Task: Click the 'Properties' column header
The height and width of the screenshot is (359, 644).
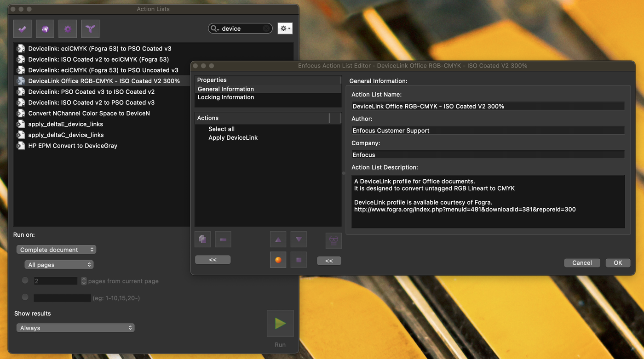Action: point(268,80)
